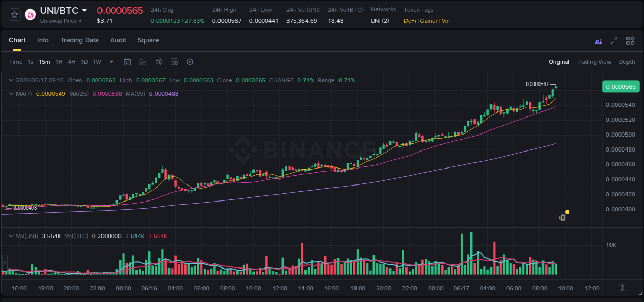Switch to the Info tab
The height and width of the screenshot is (302, 644).
[x=43, y=40]
